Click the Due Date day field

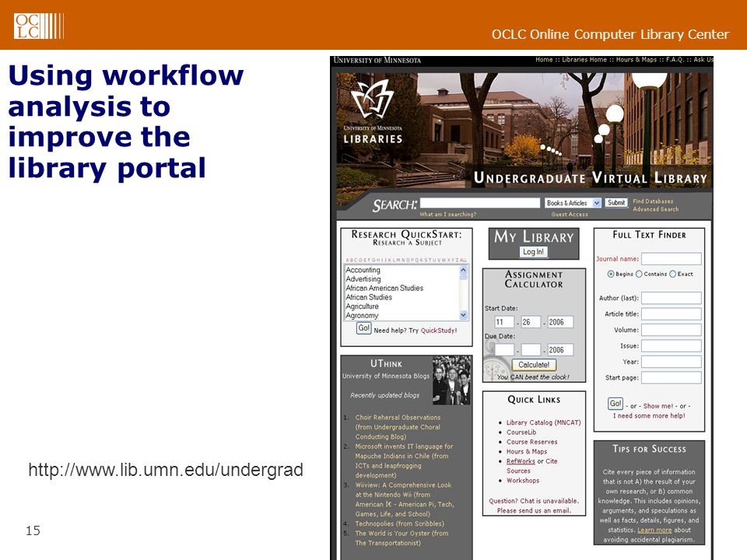click(x=531, y=350)
